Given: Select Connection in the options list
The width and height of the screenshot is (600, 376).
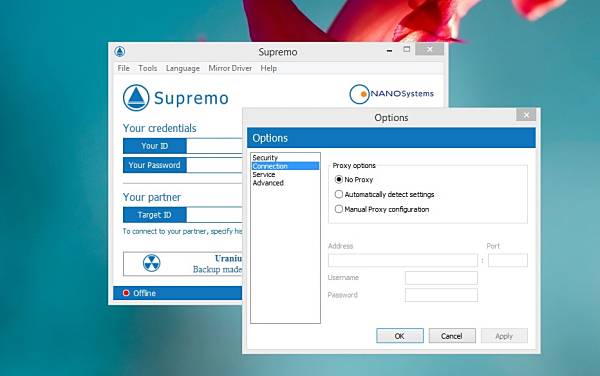Looking at the screenshot, I should tap(285, 166).
